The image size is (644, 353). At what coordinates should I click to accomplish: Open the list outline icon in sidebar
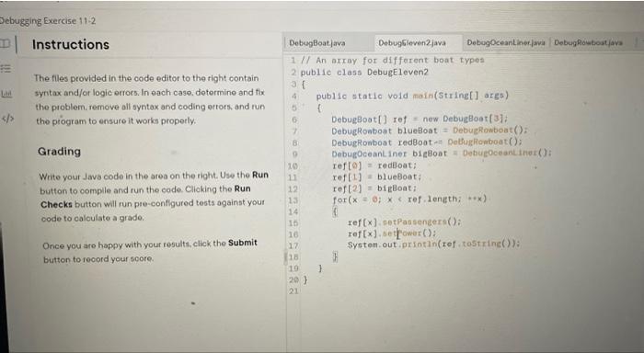(6, 69)
